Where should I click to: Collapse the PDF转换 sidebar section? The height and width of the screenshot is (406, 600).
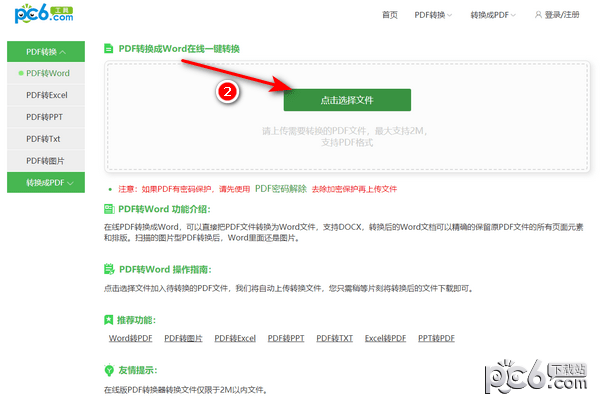pos(47,51)
